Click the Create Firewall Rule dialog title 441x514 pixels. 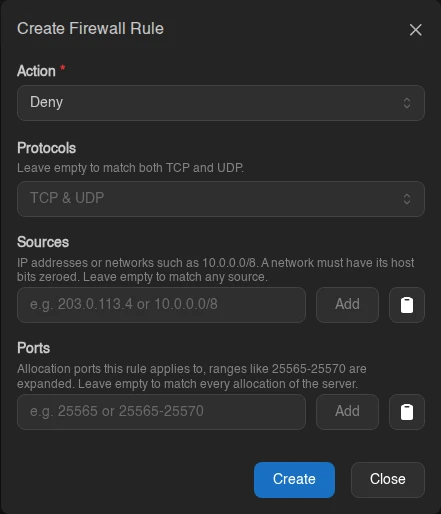pos(90,28)
